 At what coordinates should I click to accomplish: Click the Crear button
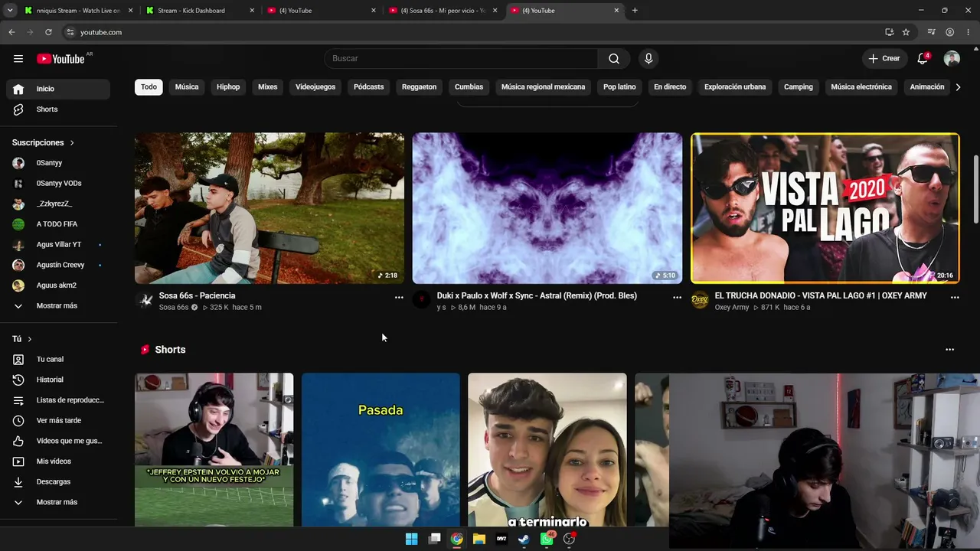(x=884, y=59)
